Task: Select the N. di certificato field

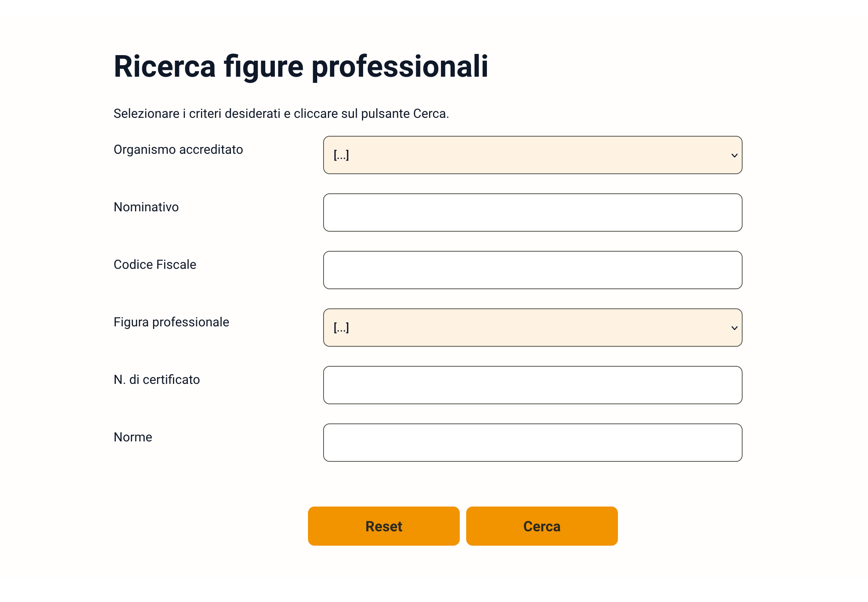Action: click(532, 385)
